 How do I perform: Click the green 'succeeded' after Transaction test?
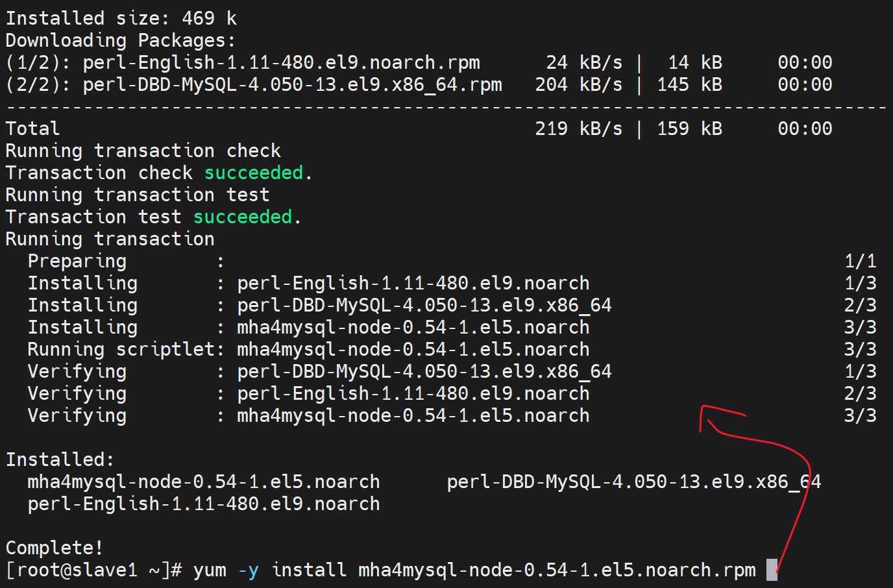243,217
